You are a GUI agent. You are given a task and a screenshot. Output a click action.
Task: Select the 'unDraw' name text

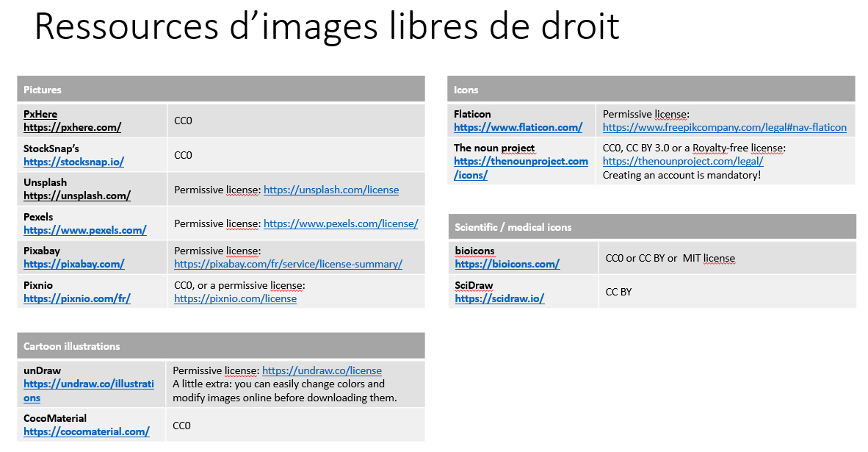pyautogui.click(x=42, y=370)
